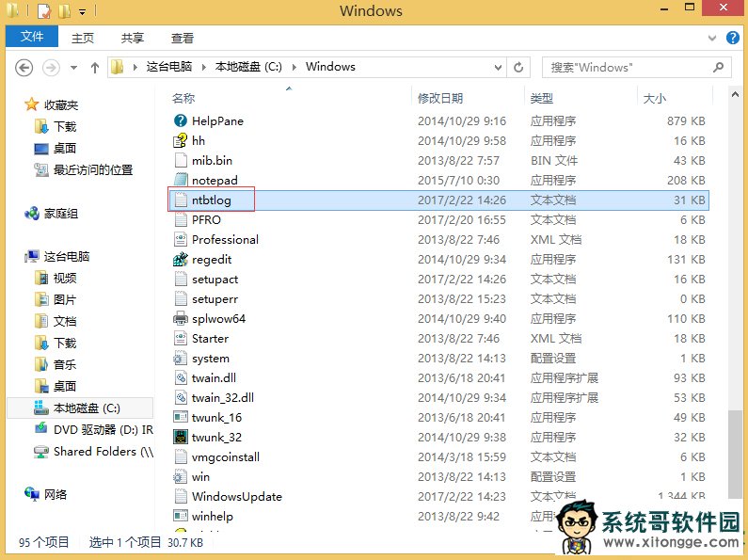
Task: Click the search magnifier icon
Action: point(719,67)
